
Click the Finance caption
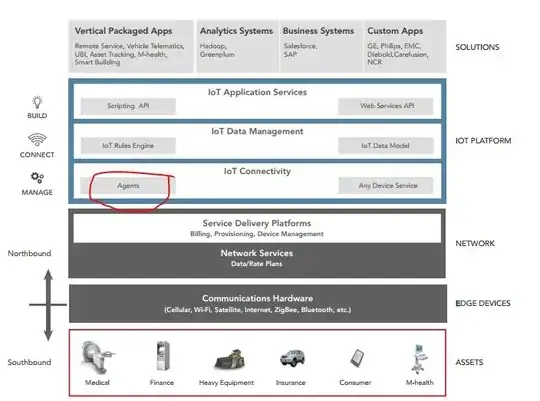162,383
